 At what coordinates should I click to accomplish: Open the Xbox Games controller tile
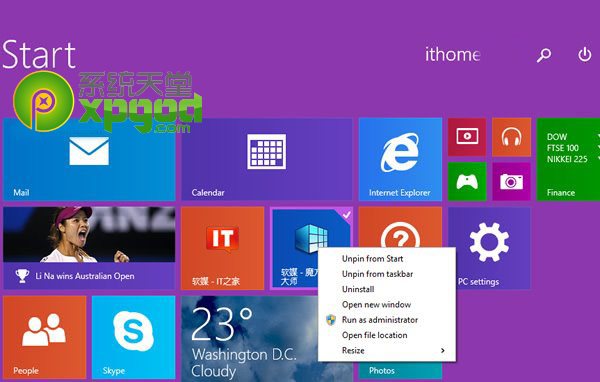click(x=467, y=181)
